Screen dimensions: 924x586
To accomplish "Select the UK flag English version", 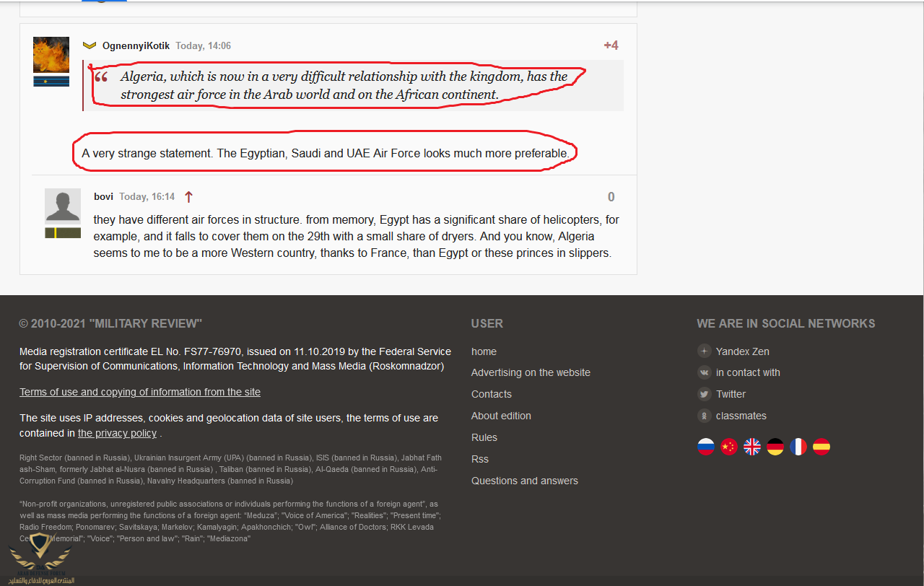I will click(751, 447).
